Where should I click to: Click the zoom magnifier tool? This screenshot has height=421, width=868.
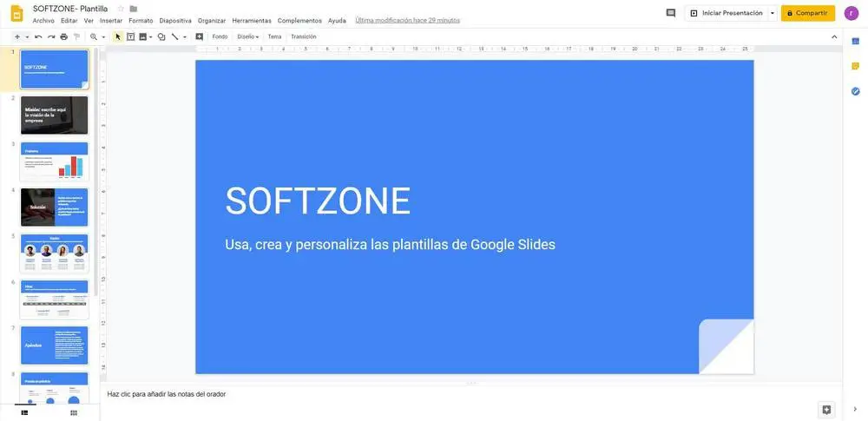coord(94,36)
